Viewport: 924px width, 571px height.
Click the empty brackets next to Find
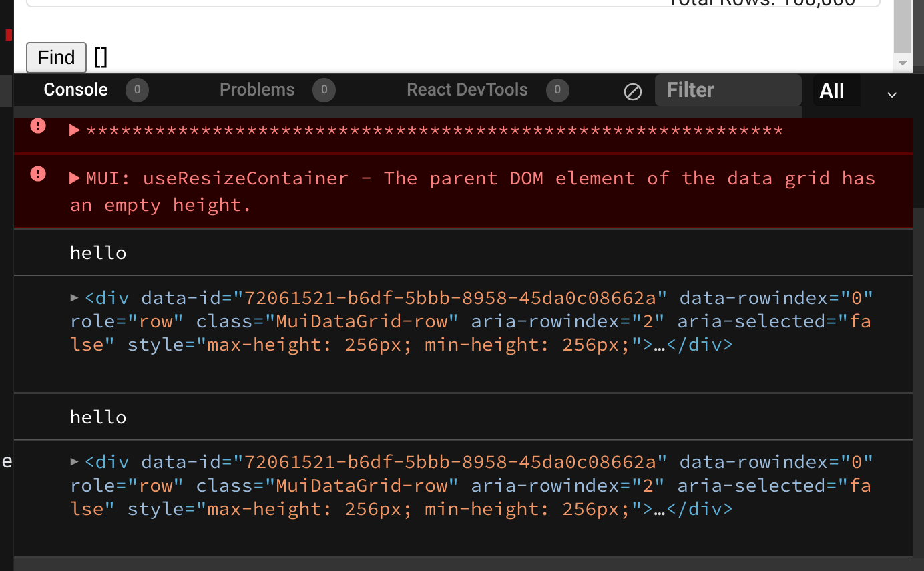[x=100, y=57]
